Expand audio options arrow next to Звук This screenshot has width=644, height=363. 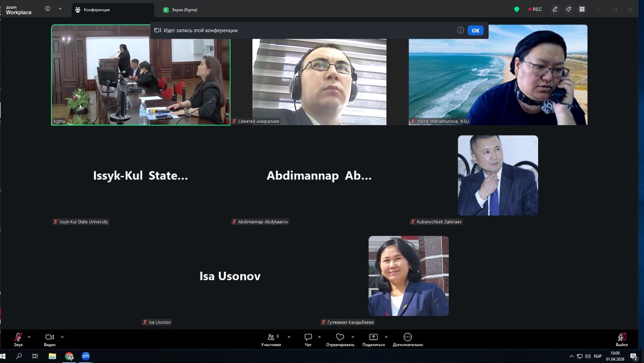[x=29, y=337]
